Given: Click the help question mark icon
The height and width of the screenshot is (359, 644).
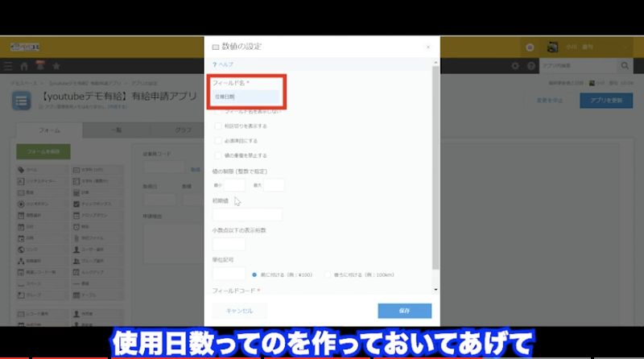Looking at the screenshot, I should point(215,64).
